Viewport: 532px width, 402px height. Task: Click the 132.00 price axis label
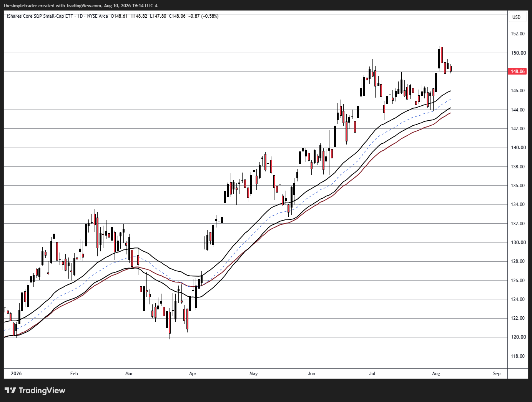(x=518, y=224)
